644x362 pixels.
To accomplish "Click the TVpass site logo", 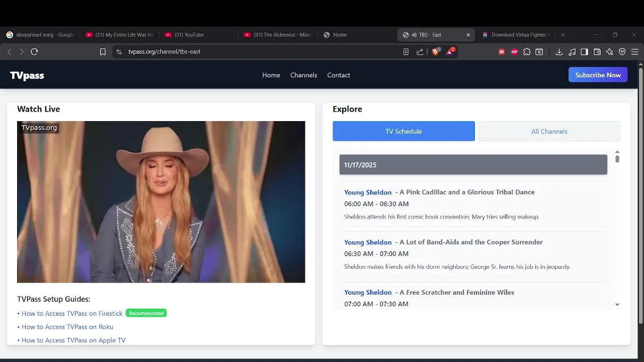I will (x=27, y=75).
